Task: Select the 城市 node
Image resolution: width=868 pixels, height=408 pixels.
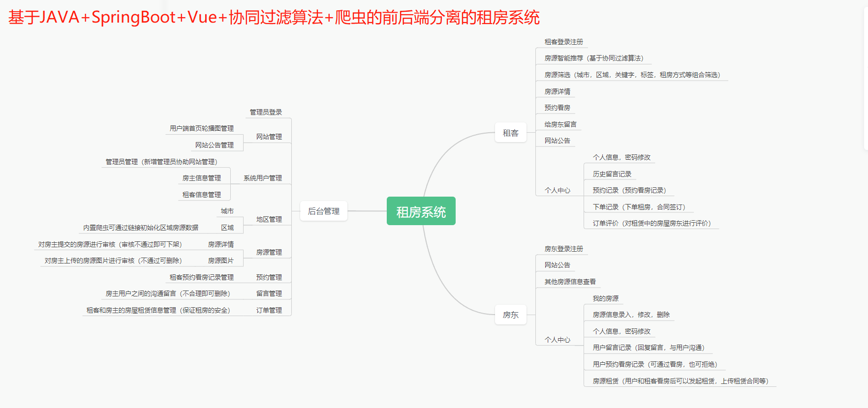Action: (227, 211)
